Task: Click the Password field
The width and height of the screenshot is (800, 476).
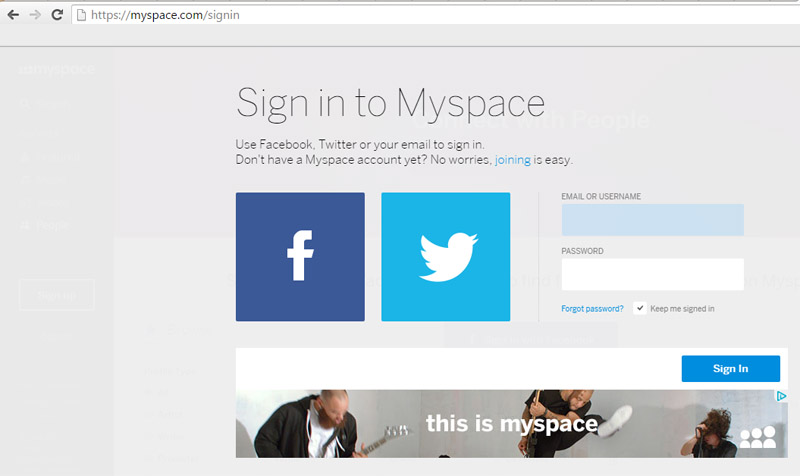Action: coord(653,274)
